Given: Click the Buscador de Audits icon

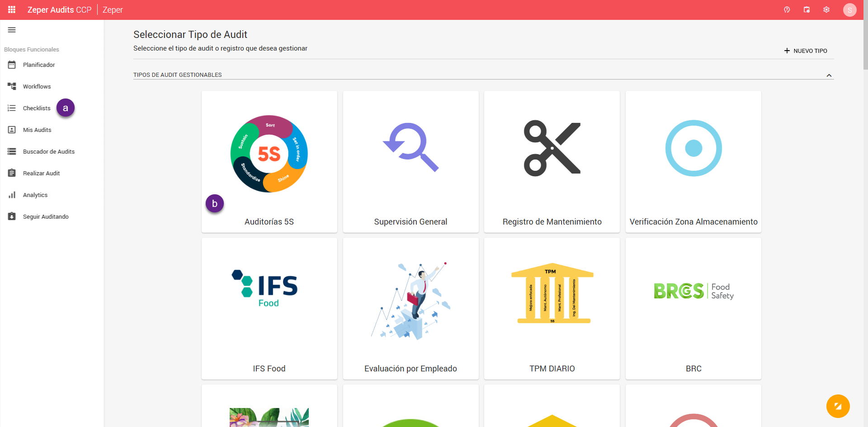Looking at the screenshot, I should [12, 151].
